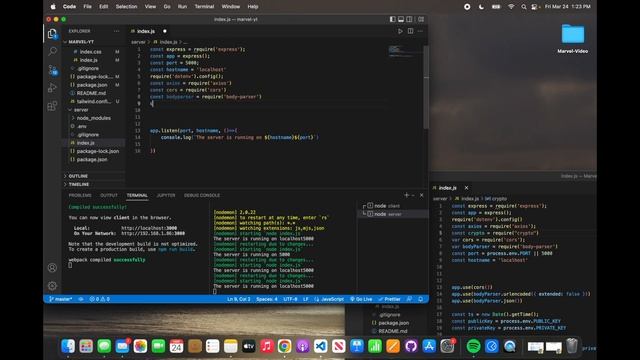Image resolution: width=640 pixels, height=360 pixels.
Task: Click the editor minimap
Action: click(x=404, y=51)
